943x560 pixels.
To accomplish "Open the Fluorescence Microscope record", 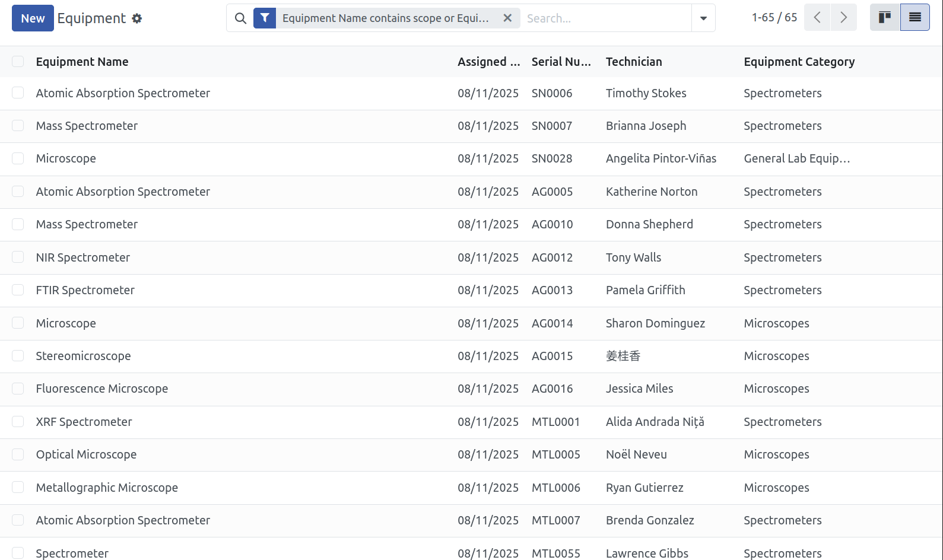I will [102, 389].
